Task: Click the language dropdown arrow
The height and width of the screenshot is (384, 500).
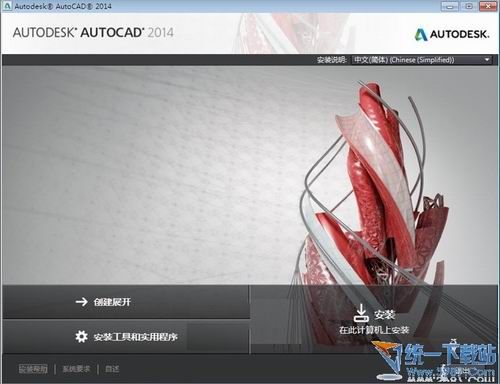Action: tap(487, 60)
